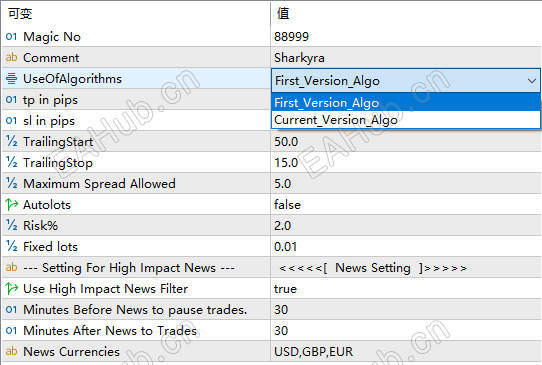Select the TrailingStop value 15.0
This screenshot has width=542, height=365.
(286, 163)
